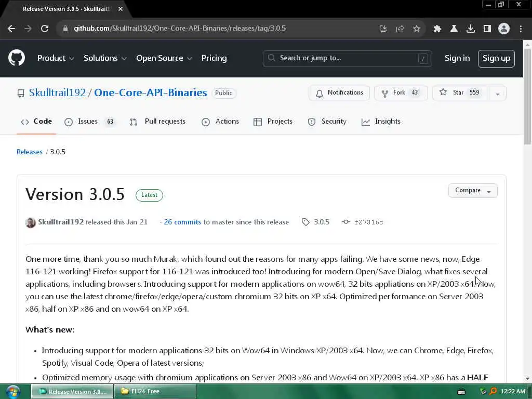Click Skulltrail192 author avatar
This screenshot has width=532, height=399.
(31, 222)
